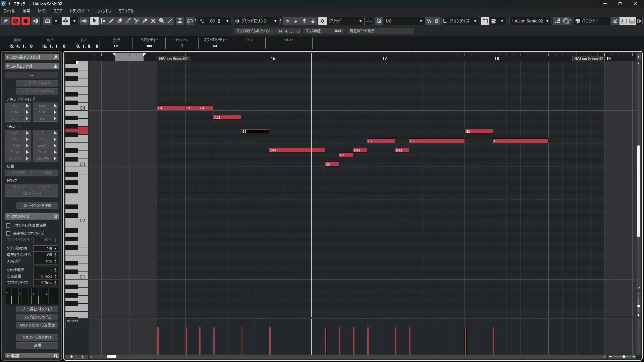Viewport: 644px width, 362px height.
Task: Open the MIDI menu
Action: click(x=42, y=11)
